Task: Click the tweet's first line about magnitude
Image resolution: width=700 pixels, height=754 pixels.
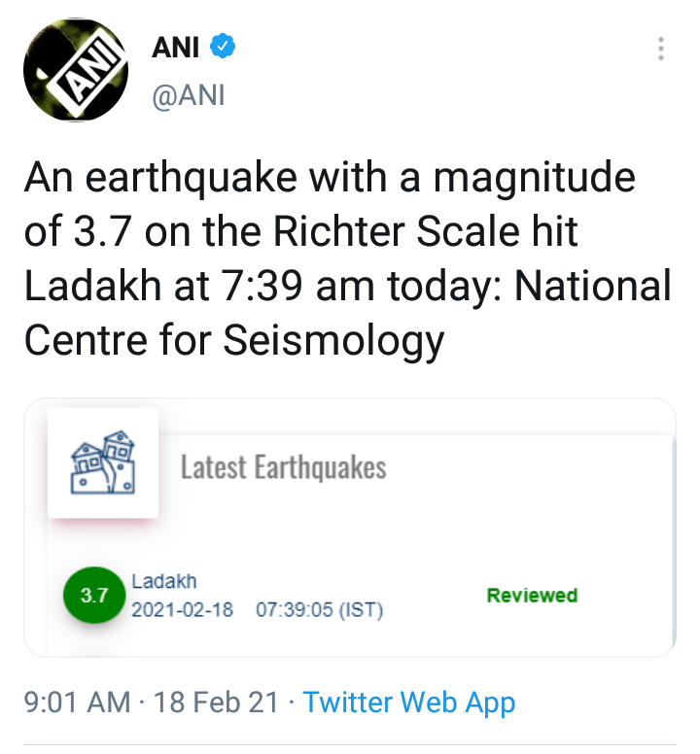Action: click(x=329, y=179)
